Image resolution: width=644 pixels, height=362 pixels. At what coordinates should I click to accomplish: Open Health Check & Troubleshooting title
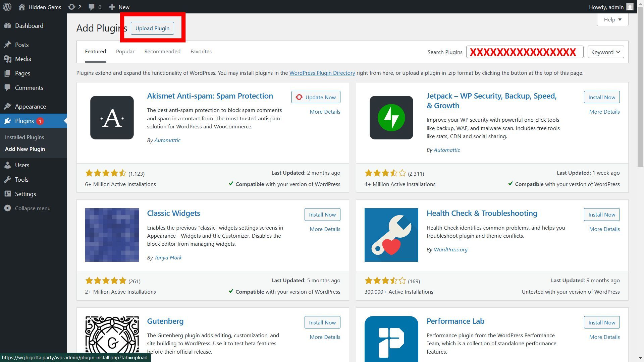click(482, 214)
